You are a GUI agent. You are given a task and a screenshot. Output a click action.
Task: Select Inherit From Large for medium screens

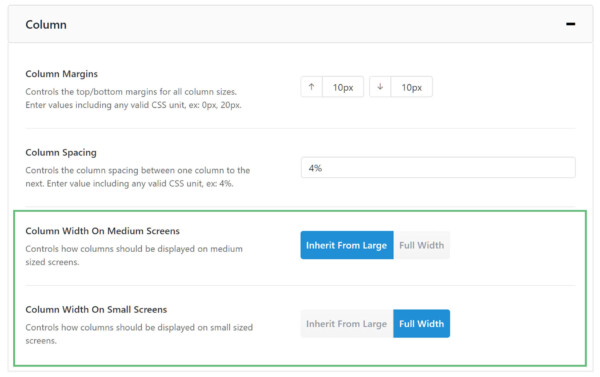(347, 245)
